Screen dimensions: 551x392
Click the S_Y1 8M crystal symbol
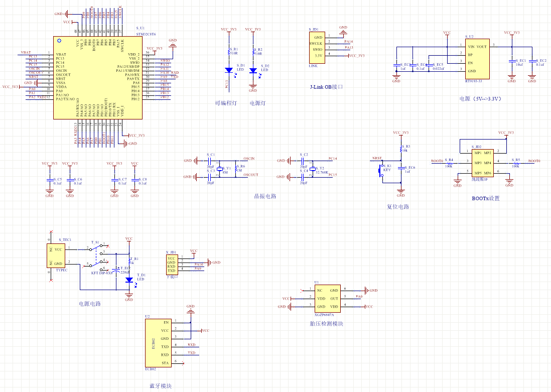tap(219, 169)
